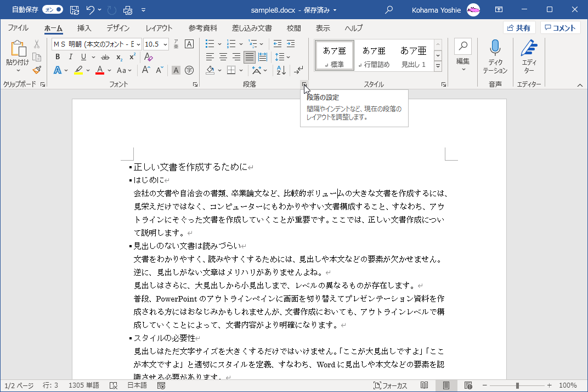Apply yellow text highlight color

tap(78, 70)
